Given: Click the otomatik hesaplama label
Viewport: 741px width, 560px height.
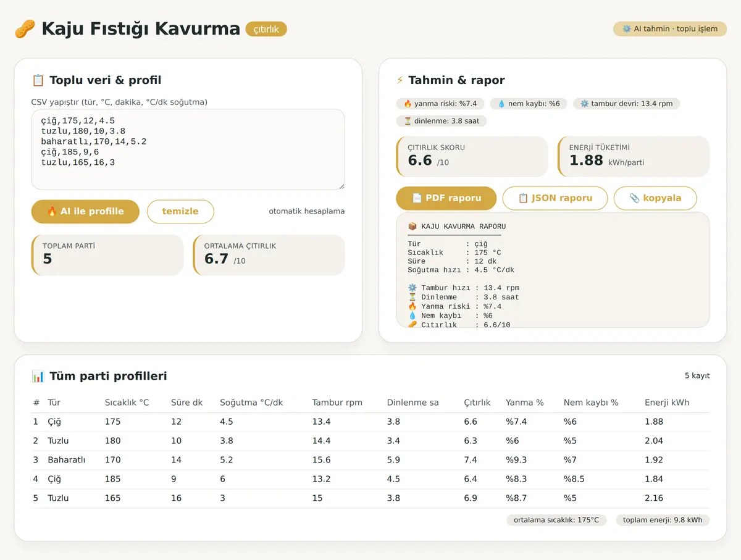Looking at the screenshot, I should point(307,211).
